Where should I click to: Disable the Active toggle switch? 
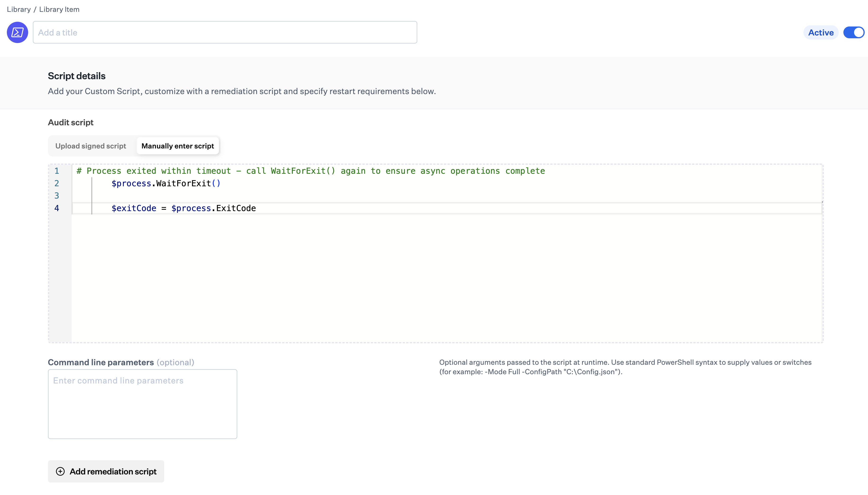click(854, 32)
